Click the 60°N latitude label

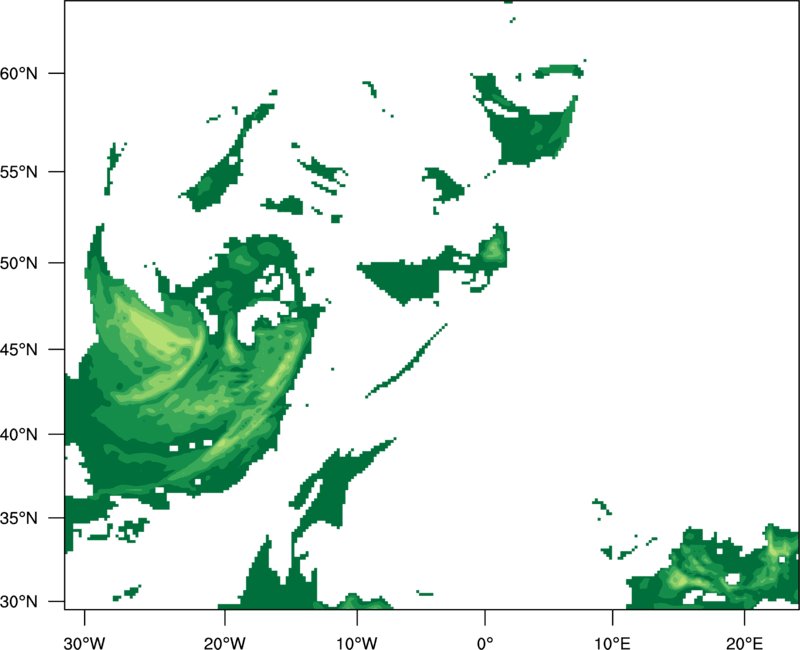[19, 73]
